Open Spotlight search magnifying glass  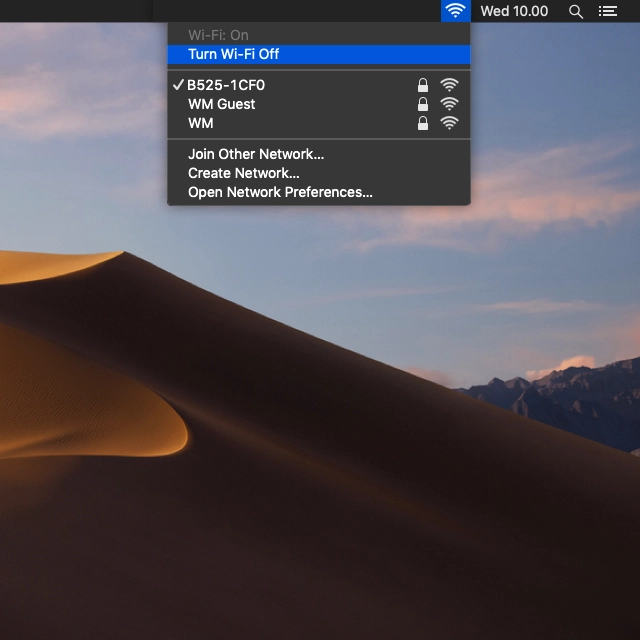575,11
